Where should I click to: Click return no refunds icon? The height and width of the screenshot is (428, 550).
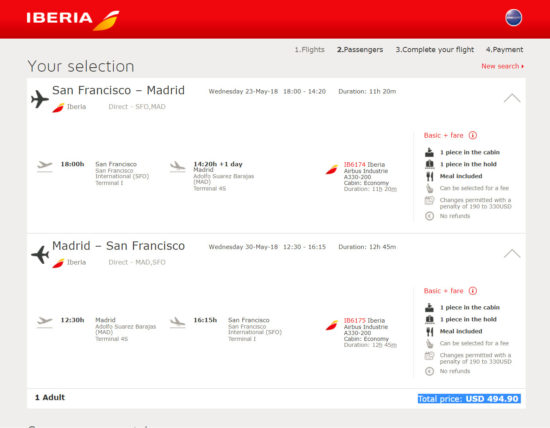pyautogui.click(x=429, y=371)
